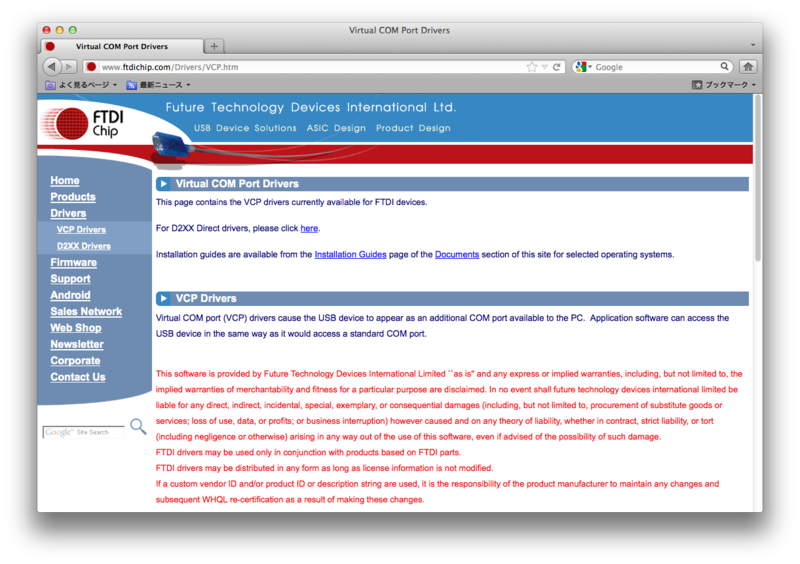Bookmark this page with the star icon
Screen dimensions: 800x564
(532, 67)
